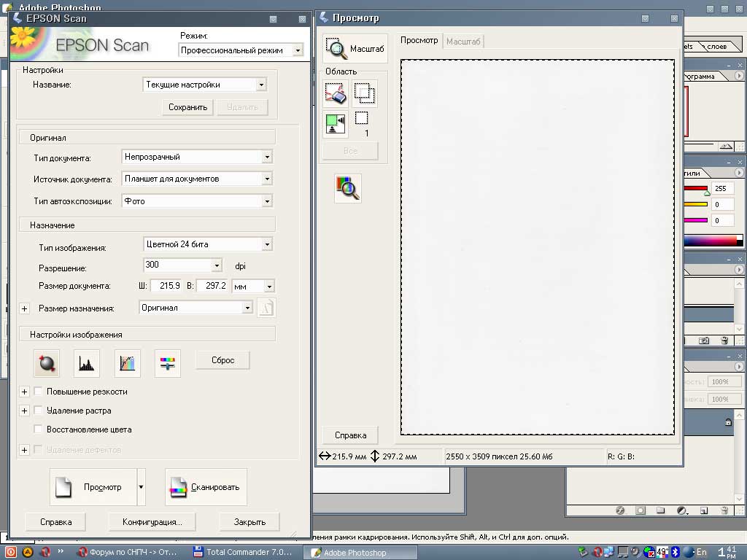Click the red color slider in Photoshop
Viewport: 747px width, 560px height.
(696, 189)
